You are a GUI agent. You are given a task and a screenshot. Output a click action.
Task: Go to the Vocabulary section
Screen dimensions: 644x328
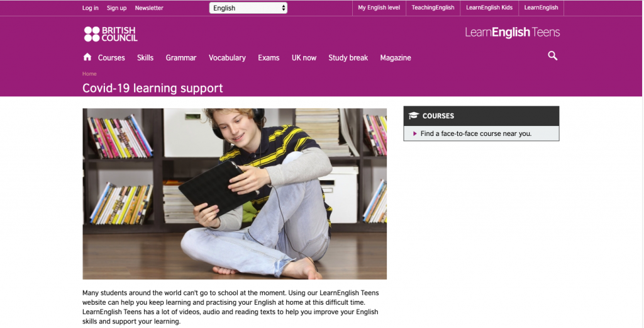pos(227,58)
